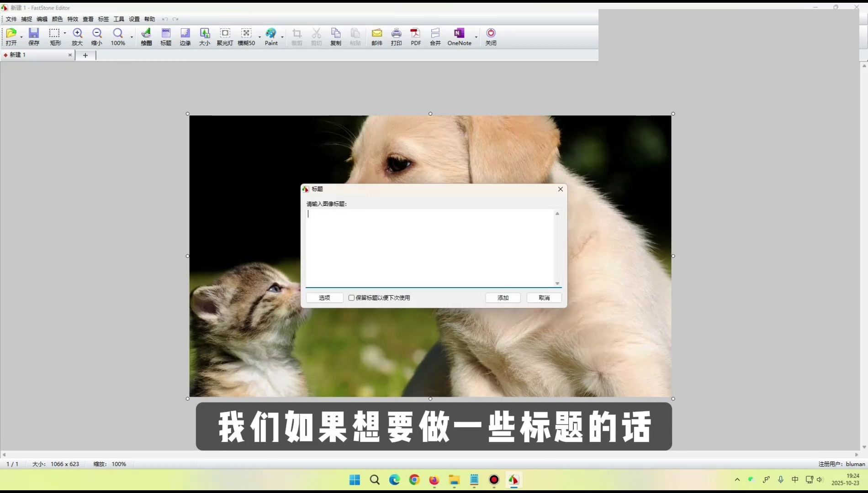
Task: Expand the dropdown arrow beside 打开
Action: (x=21, y=37)
